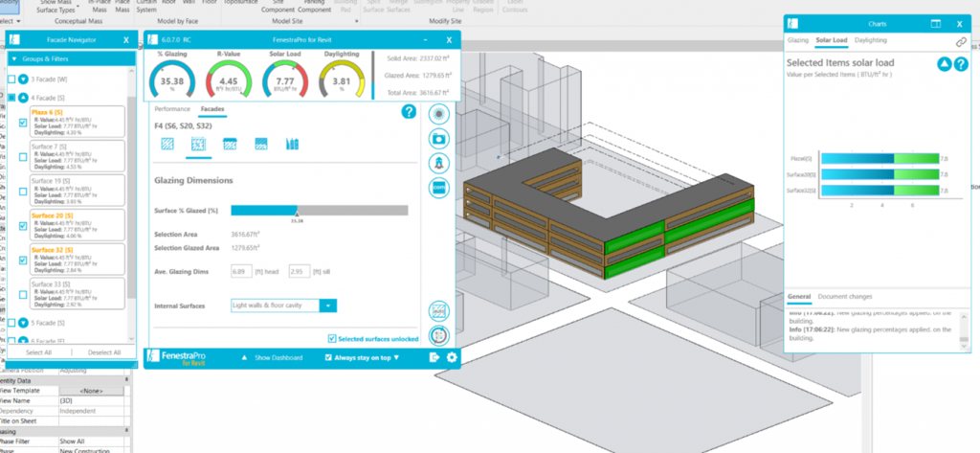Open the Internal Surfaces dropdown
This screenshot has width=980, height=453.
pyautogui.click(x=328, y=306)
